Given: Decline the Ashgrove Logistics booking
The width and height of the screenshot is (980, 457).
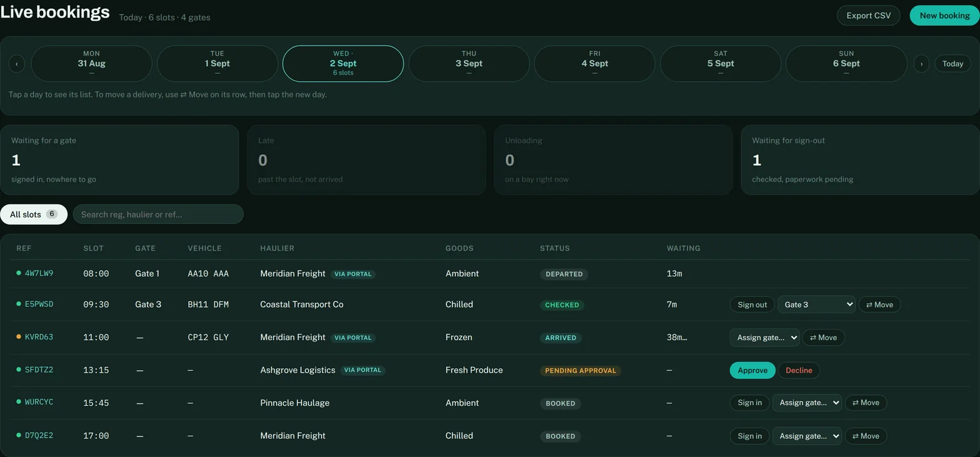Looking at the screenshot, I should coord(799,370).
